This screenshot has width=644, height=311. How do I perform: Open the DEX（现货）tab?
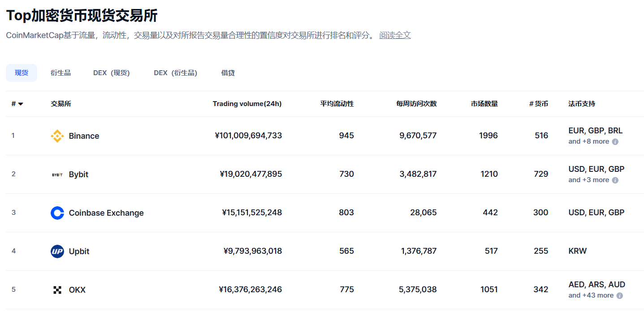112,73
